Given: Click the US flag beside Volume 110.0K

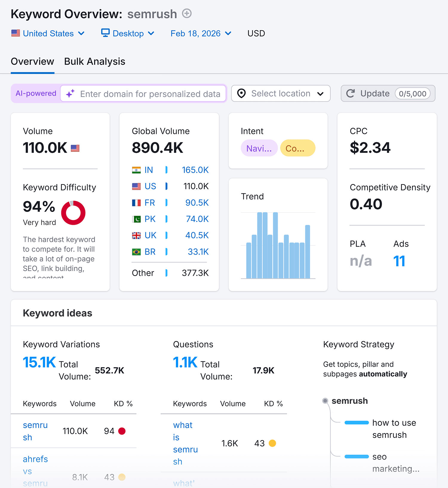Looking at the screenshot, I should coord(75,148).
